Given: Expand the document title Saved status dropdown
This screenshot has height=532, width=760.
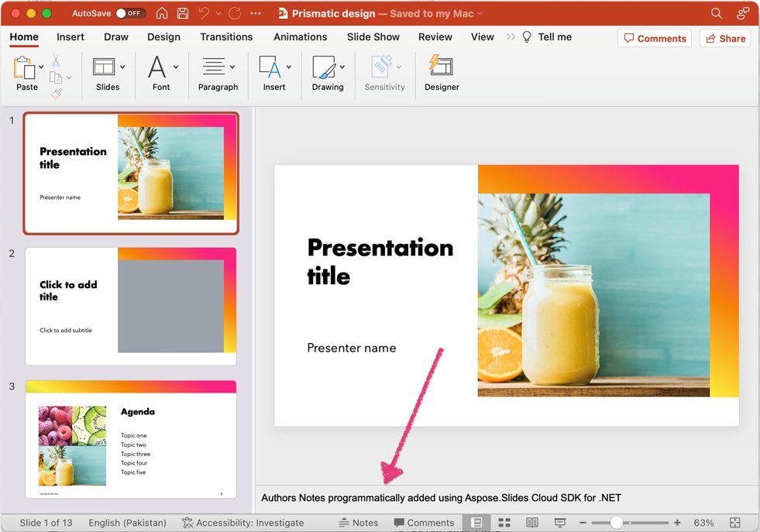Looking at the screenshot, I should [x=479, y=13].
